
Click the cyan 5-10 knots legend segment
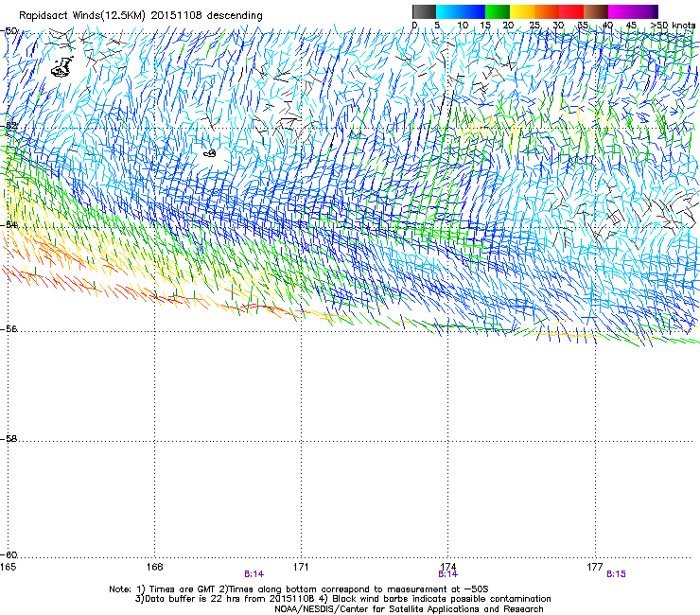click(x=448, y=11)
